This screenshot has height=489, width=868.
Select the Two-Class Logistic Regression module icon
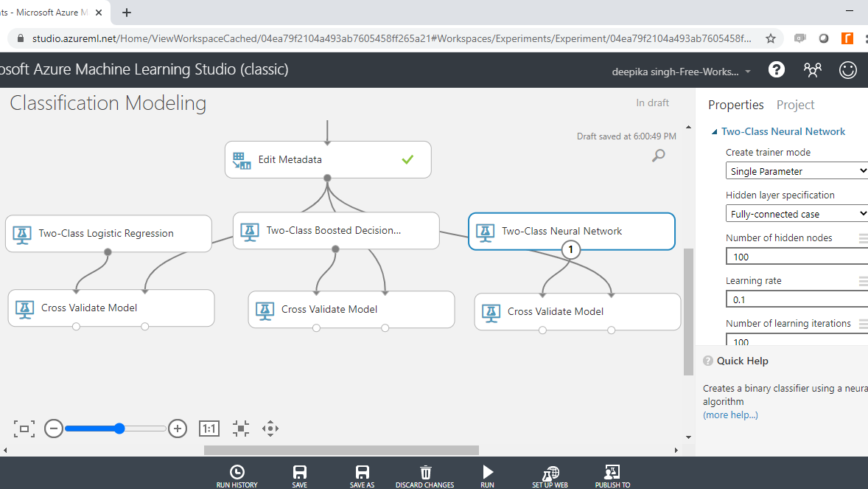(x=22, y=234)
